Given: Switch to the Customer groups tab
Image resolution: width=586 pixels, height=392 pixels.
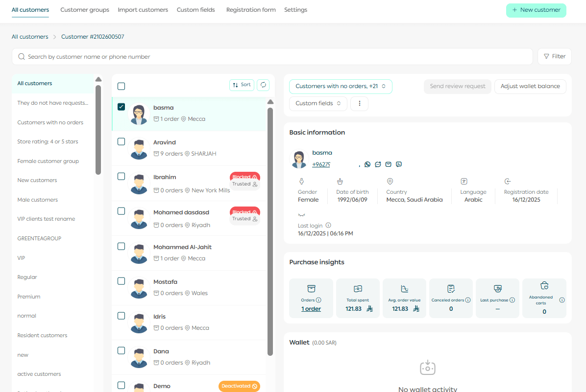Looking at the screenshot, I should coord(85,10).
